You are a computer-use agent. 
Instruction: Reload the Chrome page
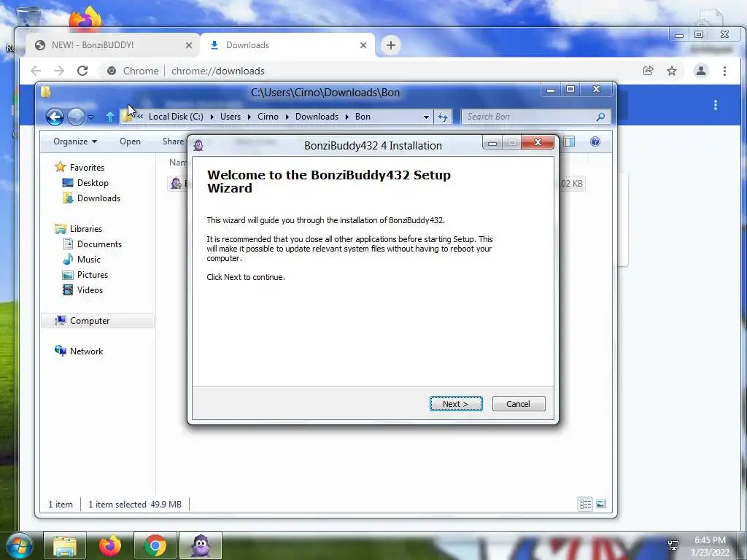[82, 71]
